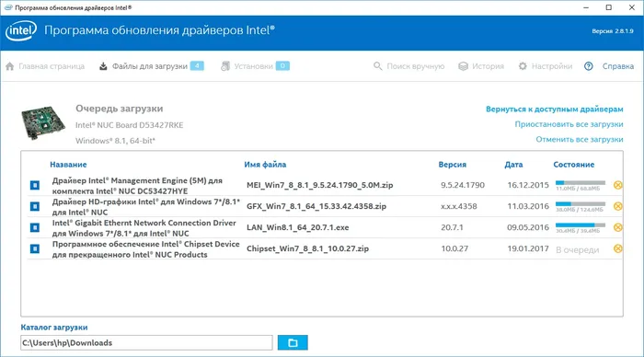Screen dimensions: 644x357
Task: Click the History stack icon
Action: 463,66
